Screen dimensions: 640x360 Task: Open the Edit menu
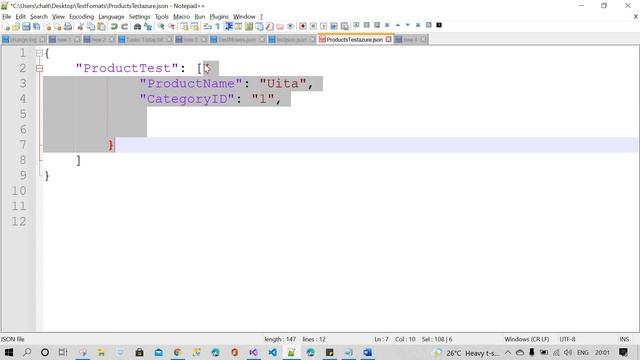click(20, 17)
